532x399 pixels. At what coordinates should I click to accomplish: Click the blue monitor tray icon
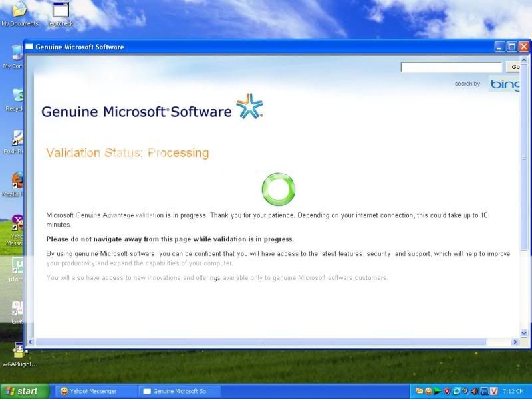pyautogui.click(x=484, y=391)
